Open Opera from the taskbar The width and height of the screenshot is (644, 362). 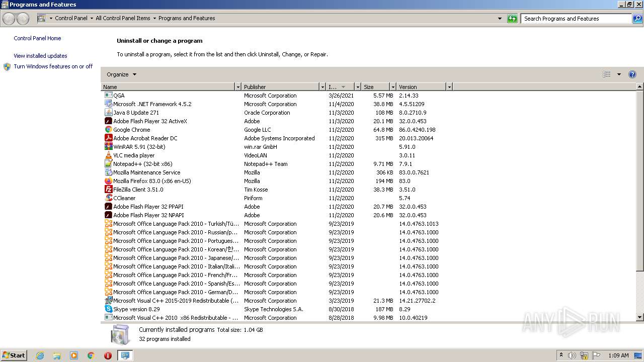tap(108, 355)
